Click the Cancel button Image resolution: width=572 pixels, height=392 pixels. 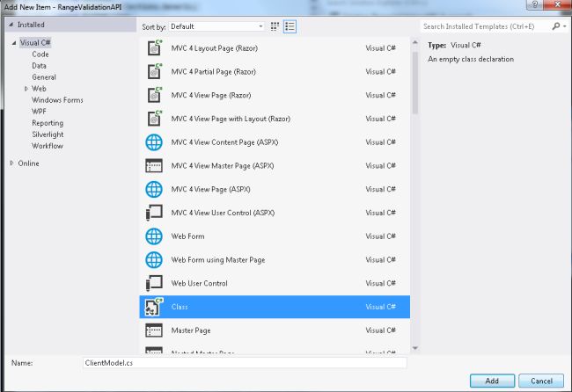click(541, 381)
